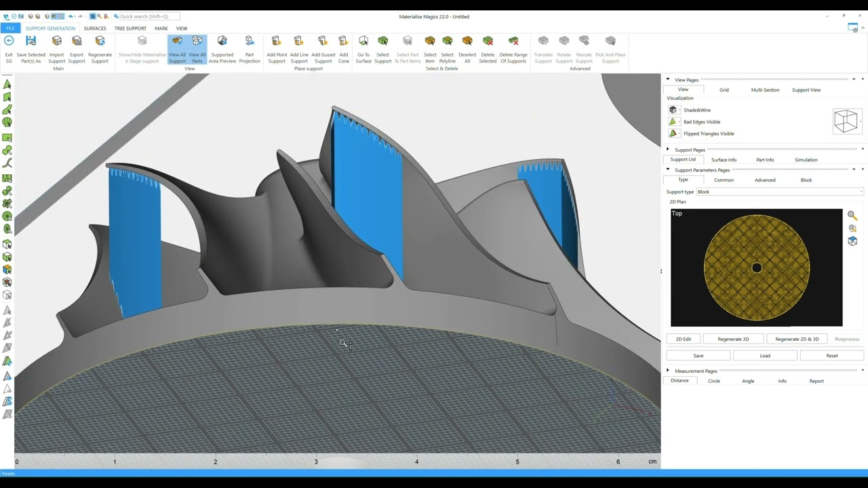Open the Bad Edges Visible dropdown
The width and height of the screenshot is (868, 488).
673,122
